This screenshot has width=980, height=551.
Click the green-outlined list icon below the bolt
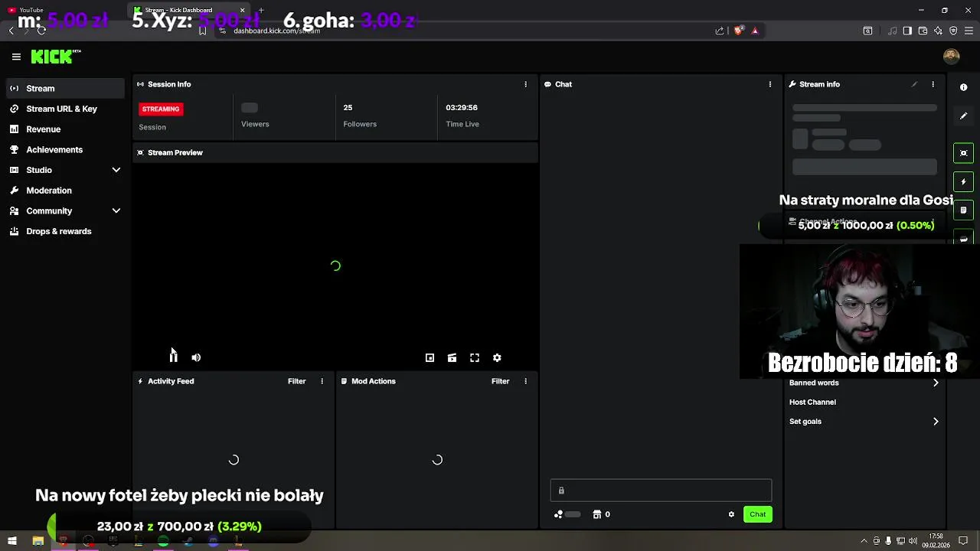coord(963,210)
